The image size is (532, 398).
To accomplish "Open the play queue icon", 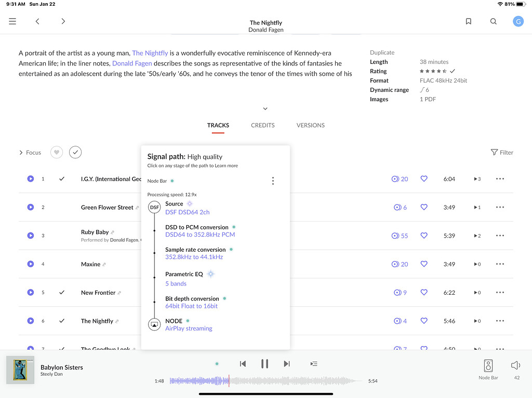I will [x=314, y=364].
